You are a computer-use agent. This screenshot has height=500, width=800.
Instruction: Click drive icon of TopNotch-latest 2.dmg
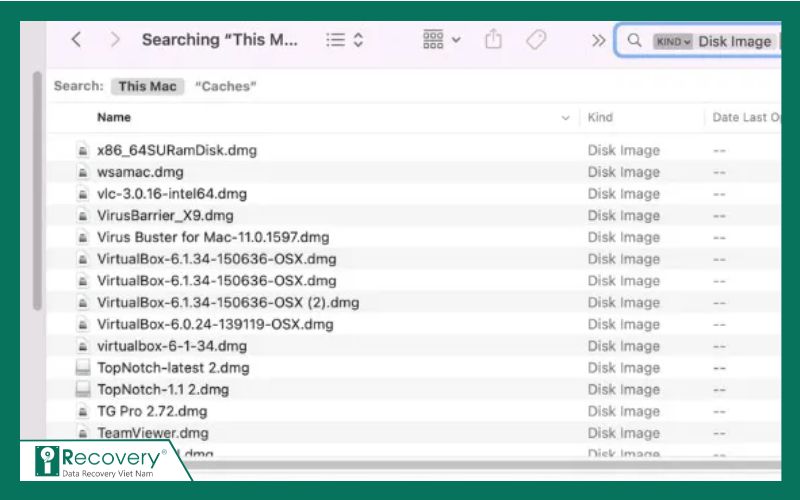[83, 367]
